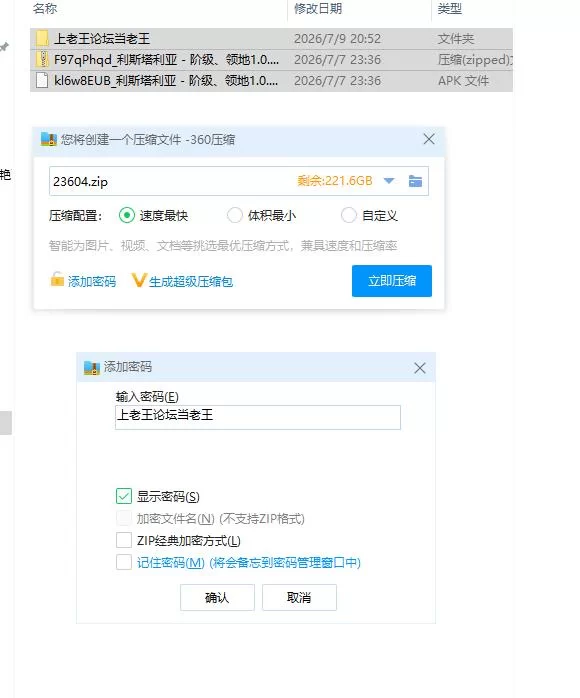Click the 显示密码(S) label text

click(168, 496)
